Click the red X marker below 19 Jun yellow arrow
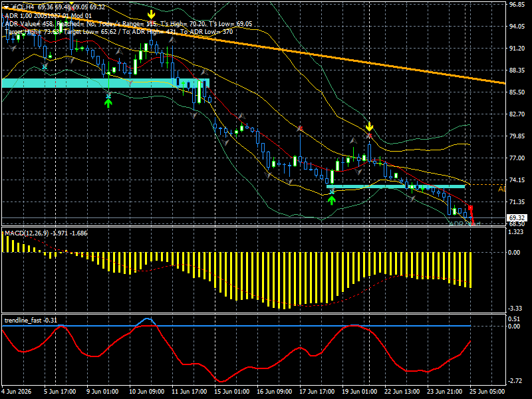The image size is (532, 399). coord(369,136)
